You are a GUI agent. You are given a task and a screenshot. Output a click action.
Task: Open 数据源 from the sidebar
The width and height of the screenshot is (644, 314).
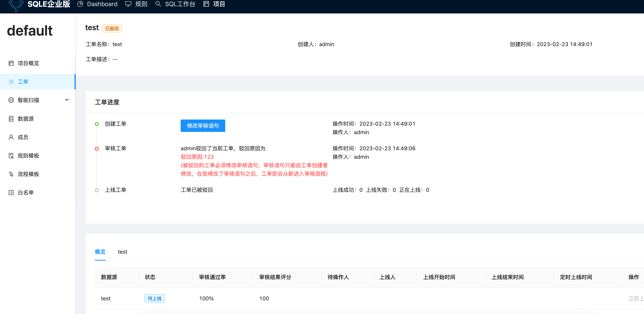click(11, 119)
